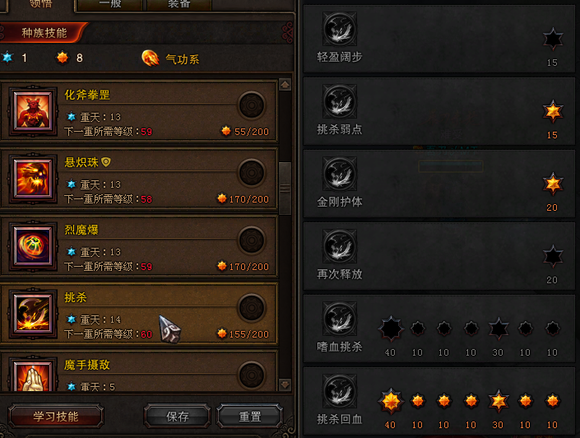Viewport: 580px width, 438px height.
Task: Click the skill list scroll-up arrow
Action: (285, 84)
